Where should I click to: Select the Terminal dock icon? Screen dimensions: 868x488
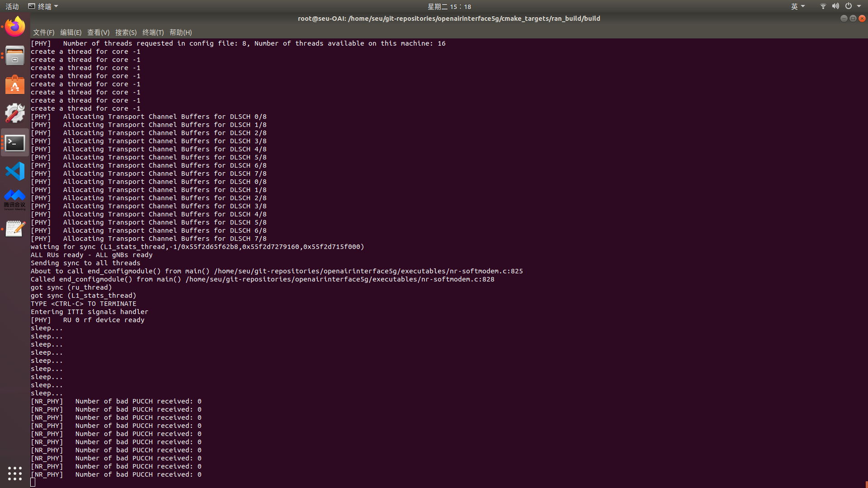pos(15,143)
